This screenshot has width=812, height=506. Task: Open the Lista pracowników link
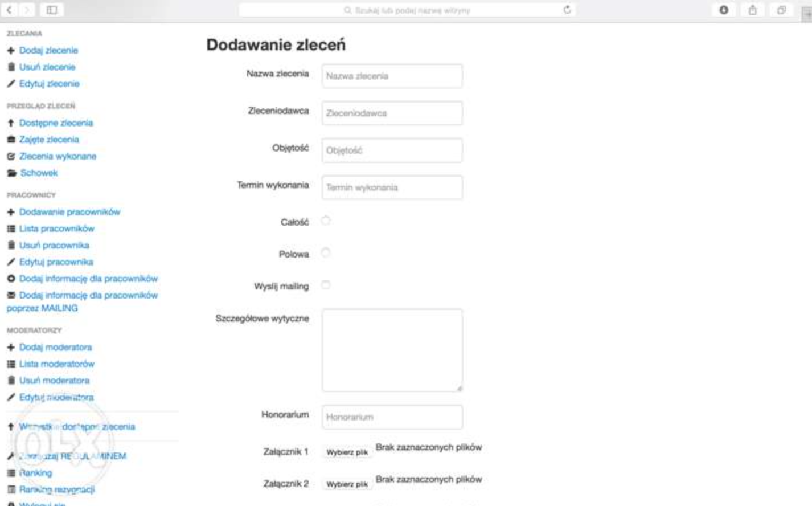56,228
